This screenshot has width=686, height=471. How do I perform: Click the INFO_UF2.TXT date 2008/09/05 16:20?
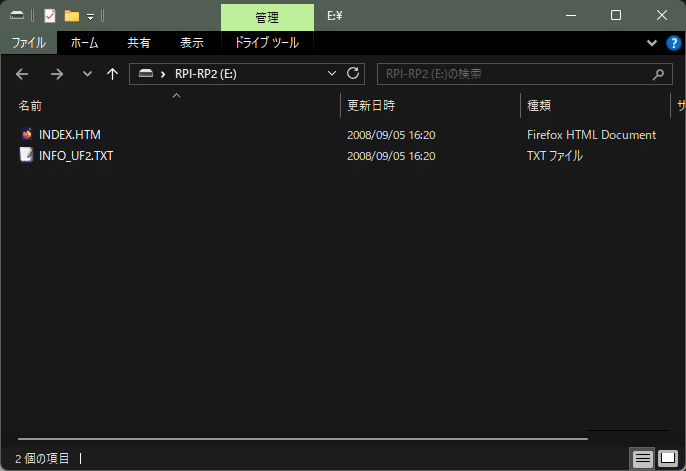(x=391, y=156)
